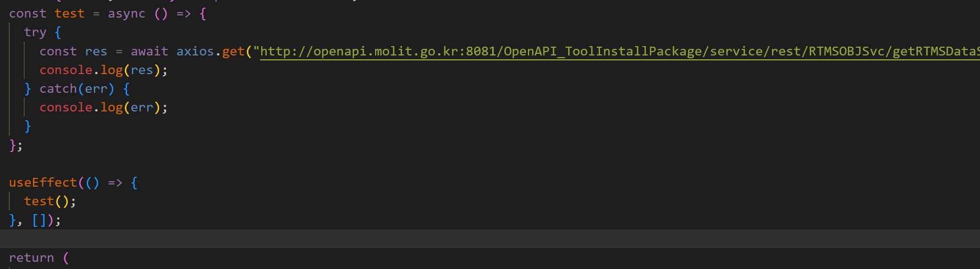Click 'log' in console.log(err) line
Viewport: 980px width, 269px height.
(x=112, y=108)
